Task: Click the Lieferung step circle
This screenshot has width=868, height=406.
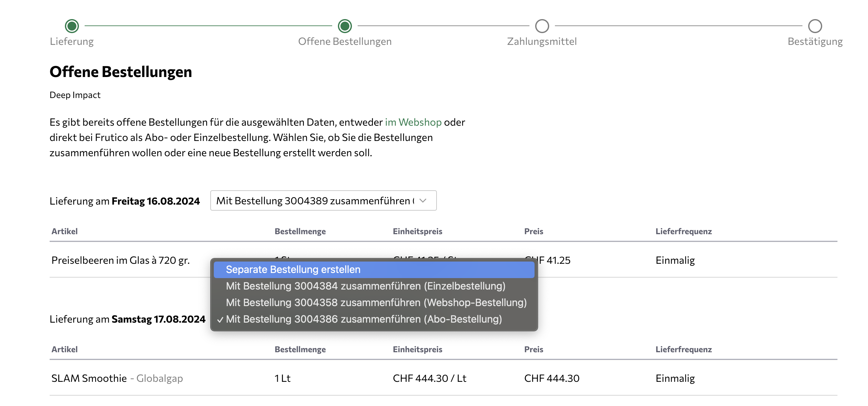Action: click(x=72, y=26)
